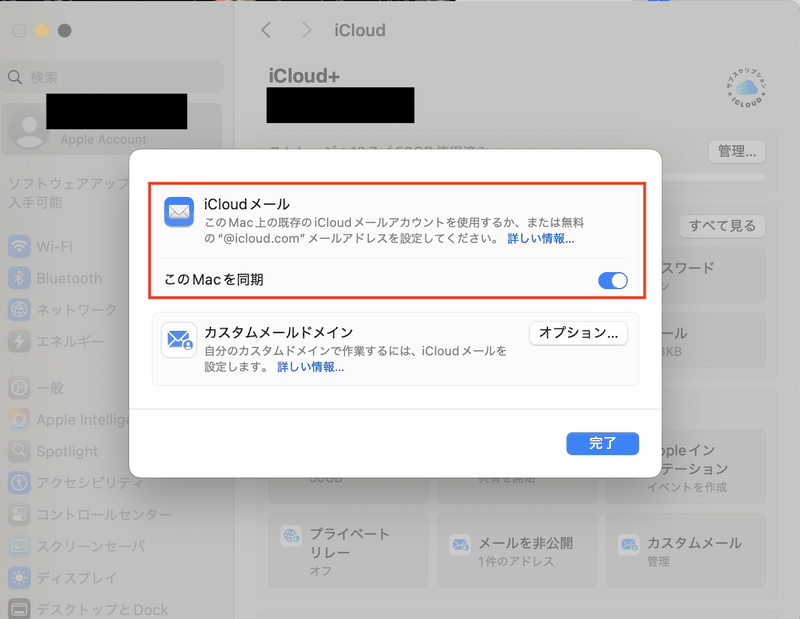Click the メールを非公開 envelope icon
The width and height of the screenshot is (800, 619).
[x=460, y=544]
